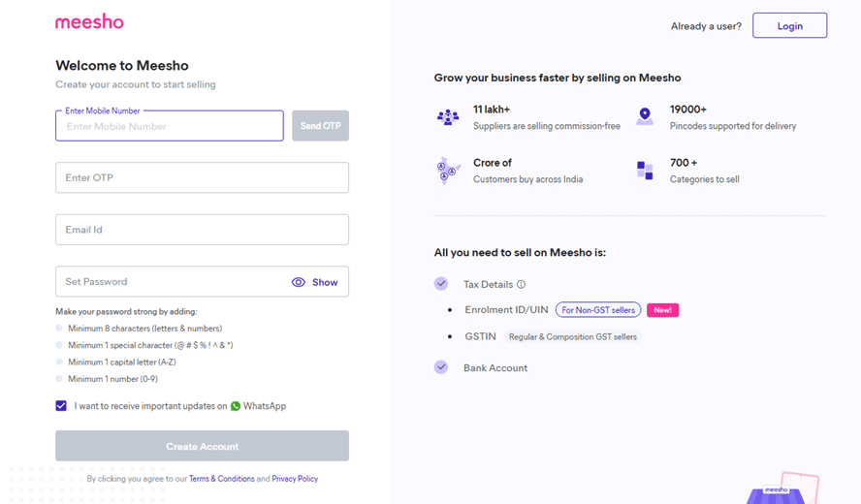This screenshot has width=861, height=504.
Task: Focus the Enter Mobile Number field
Action: coord(170,126)
